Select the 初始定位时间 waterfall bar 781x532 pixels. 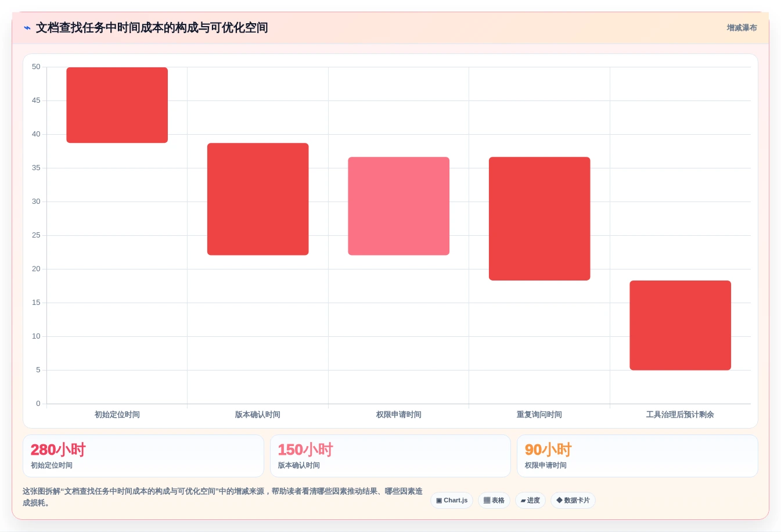point(117,105)
